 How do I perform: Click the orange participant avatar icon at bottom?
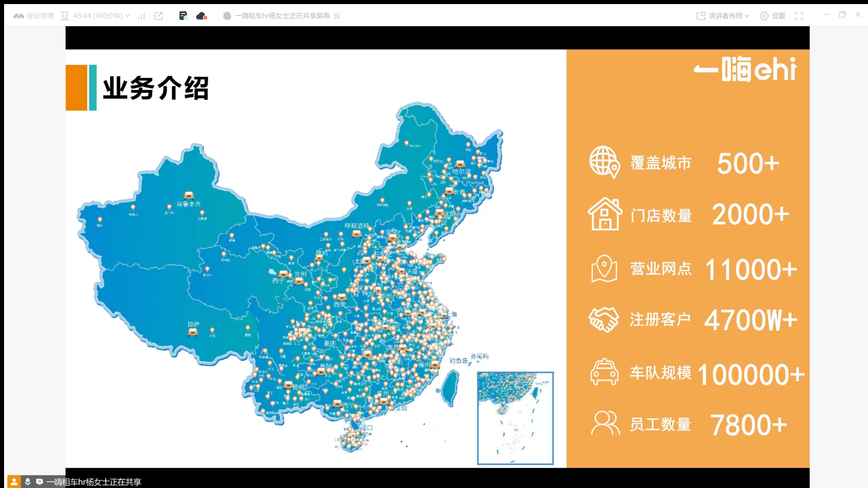pos(14,482)
